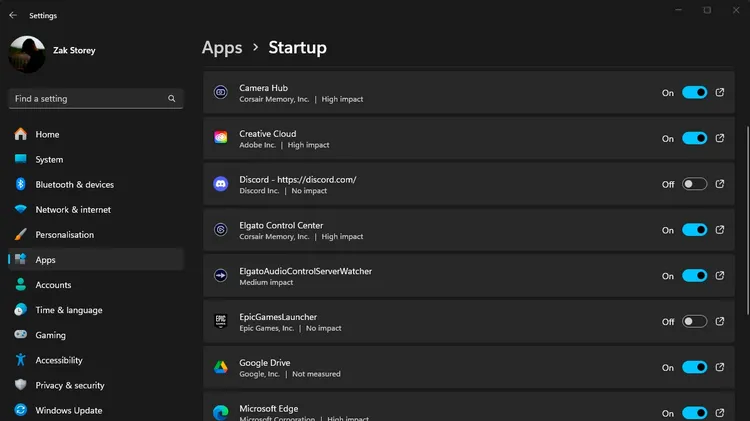Click the Discord app icon
This screenshot has height=421, width=750.
[221, 184]
